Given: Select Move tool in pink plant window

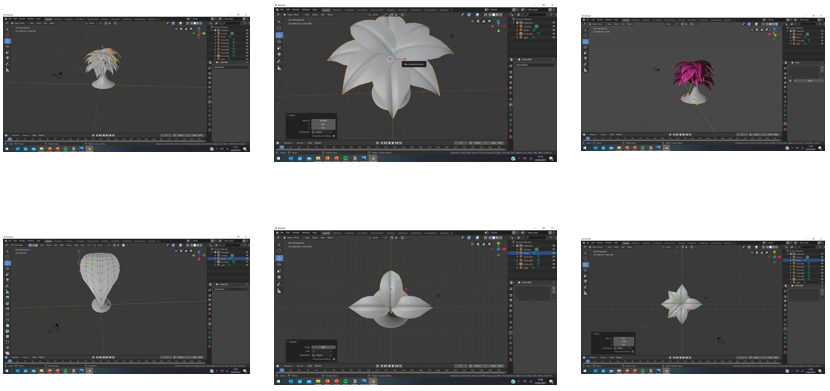Looking at the screenshot, I should (x=585, y=42).
